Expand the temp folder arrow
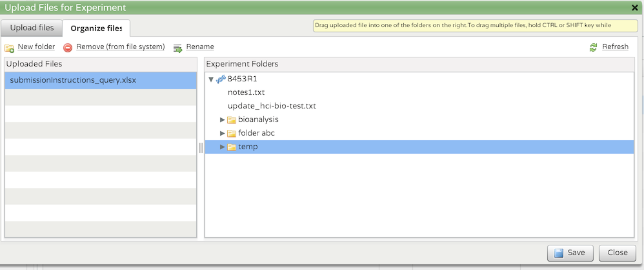The width and height of the screenshot is (644, 270). (223, 147)
